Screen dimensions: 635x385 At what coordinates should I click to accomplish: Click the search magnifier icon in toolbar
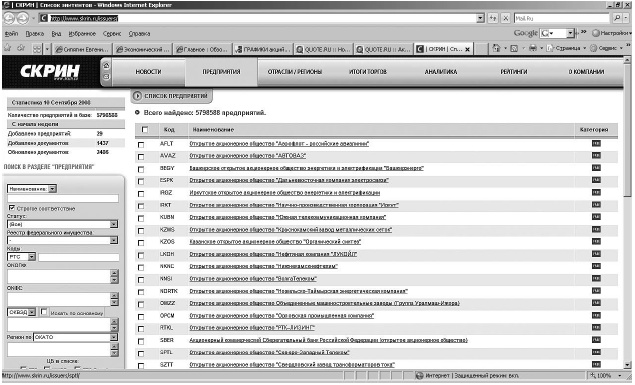[616, 18]
